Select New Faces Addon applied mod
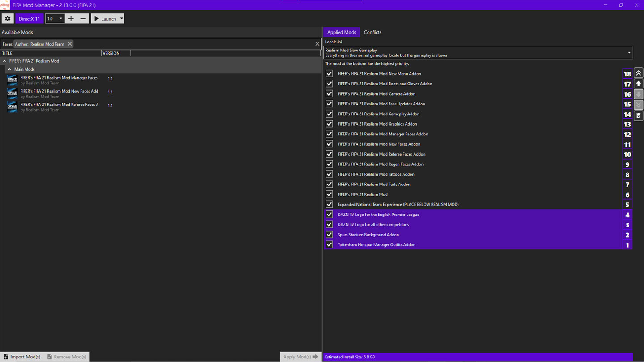The image size is (644, 362). click(478, 144)
